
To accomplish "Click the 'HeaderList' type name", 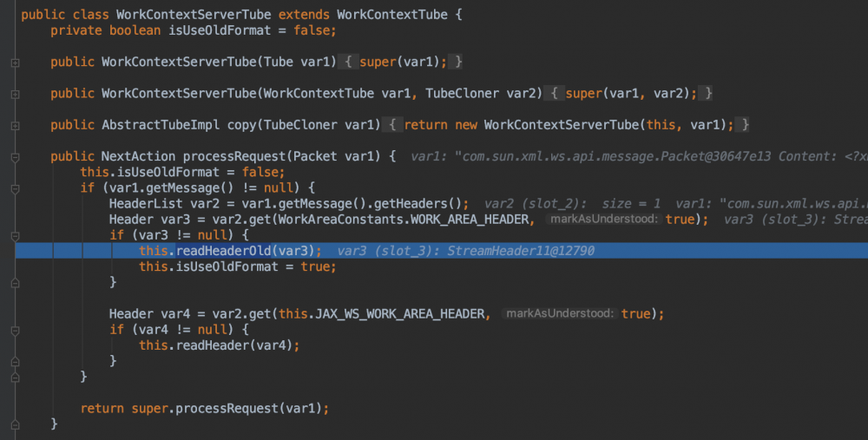I will point(146,204).
